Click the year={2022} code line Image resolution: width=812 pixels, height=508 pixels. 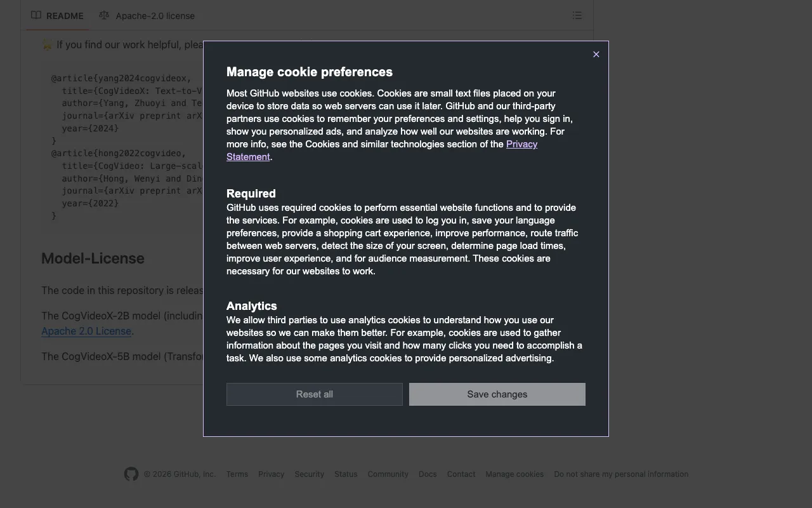pos(90,203)
